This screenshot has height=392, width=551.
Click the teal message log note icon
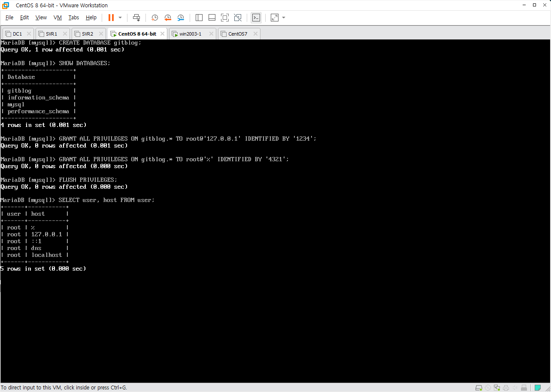pos(538,388)
